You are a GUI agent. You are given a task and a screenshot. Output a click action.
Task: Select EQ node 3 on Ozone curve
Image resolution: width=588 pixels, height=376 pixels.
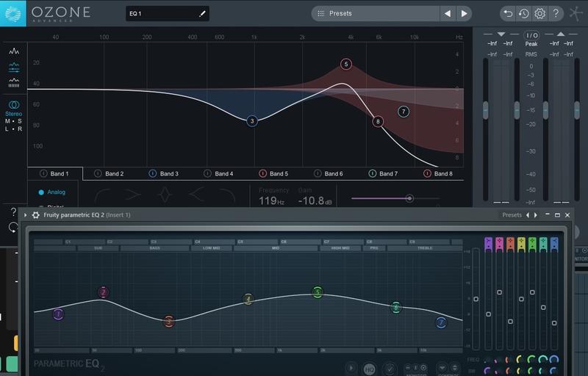[x=252, y=121]
